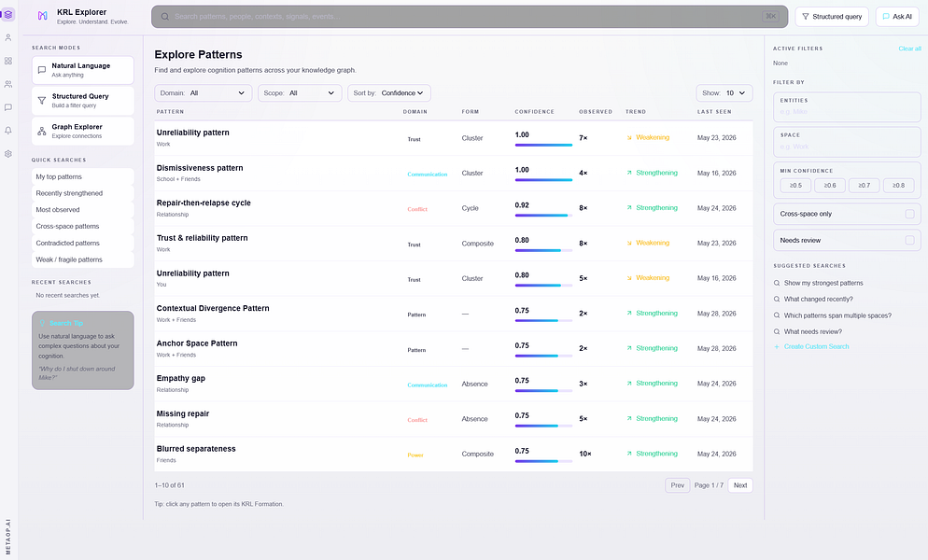Image resolution: width=928 pixels, height=560 pixels.
Task: Click the layers icon in left sidebar
Action: [7, 14]
